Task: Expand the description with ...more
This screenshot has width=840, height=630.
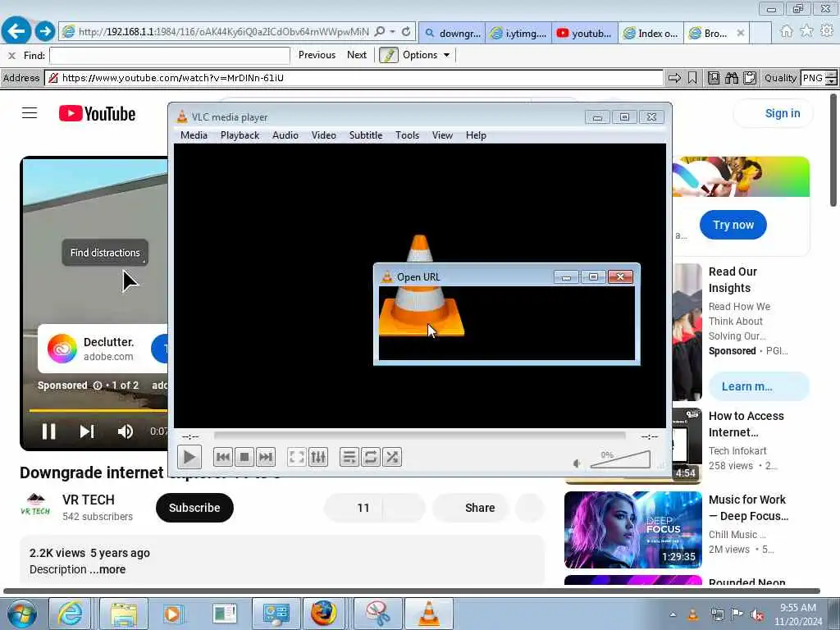Action: point(108,569)
